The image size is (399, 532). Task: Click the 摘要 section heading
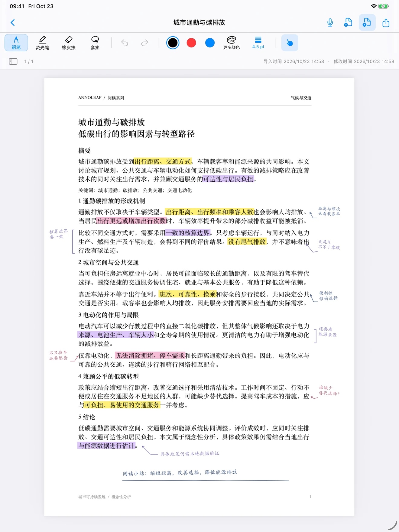(x=84, y=150)
